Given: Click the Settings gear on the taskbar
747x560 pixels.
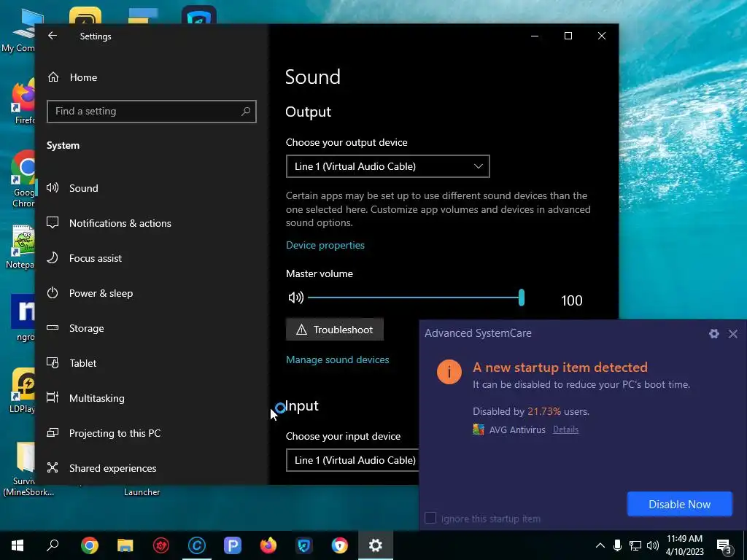Looking at the screenshot, I should (376, 545).
